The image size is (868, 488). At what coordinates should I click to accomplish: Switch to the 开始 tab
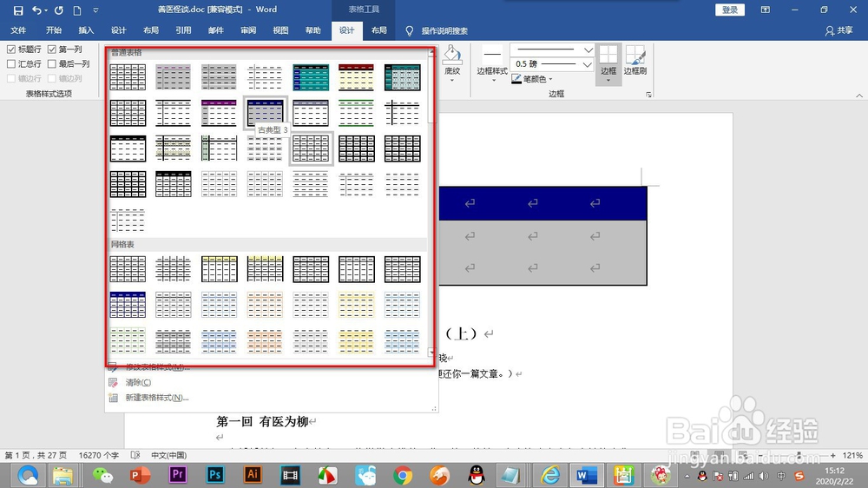54,30
